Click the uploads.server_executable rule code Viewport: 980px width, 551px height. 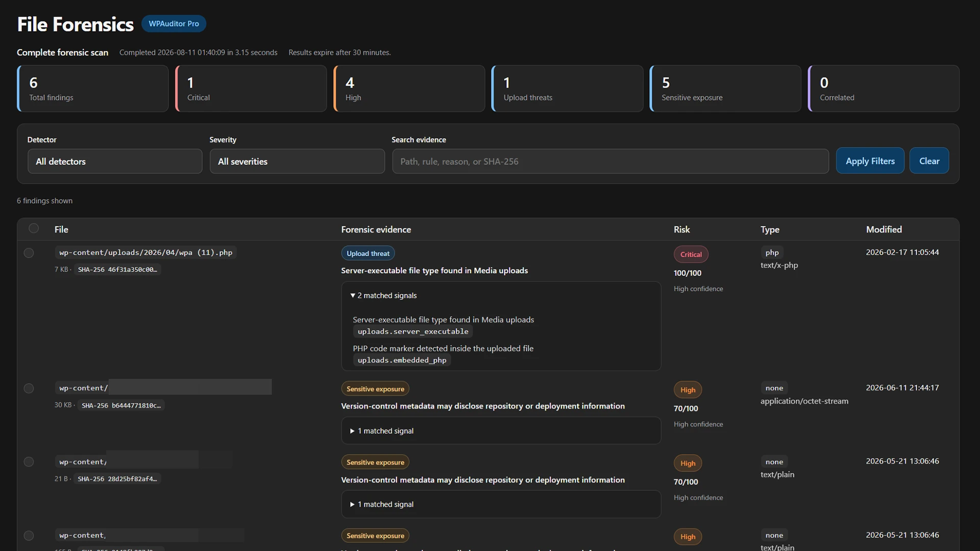412,332
